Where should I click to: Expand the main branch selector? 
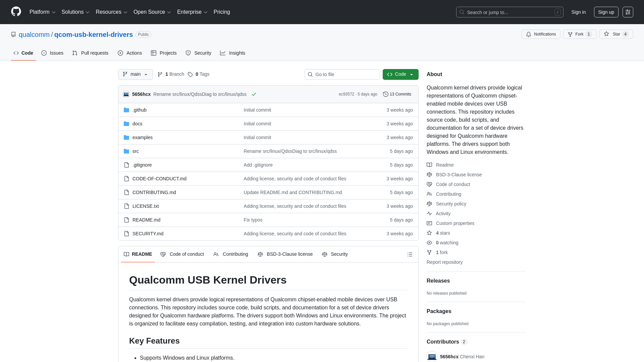coord(135,74)
